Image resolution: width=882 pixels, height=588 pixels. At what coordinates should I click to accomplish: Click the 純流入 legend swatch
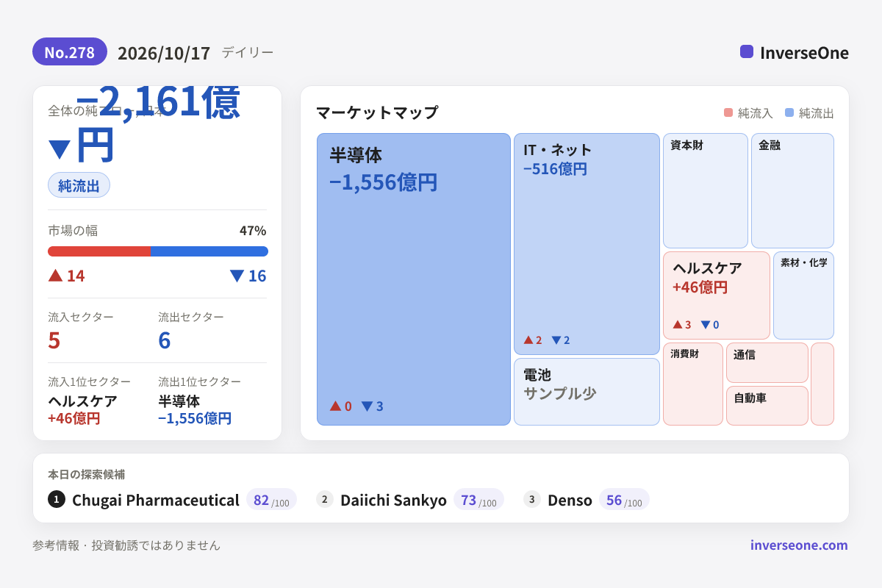(728, 112)
